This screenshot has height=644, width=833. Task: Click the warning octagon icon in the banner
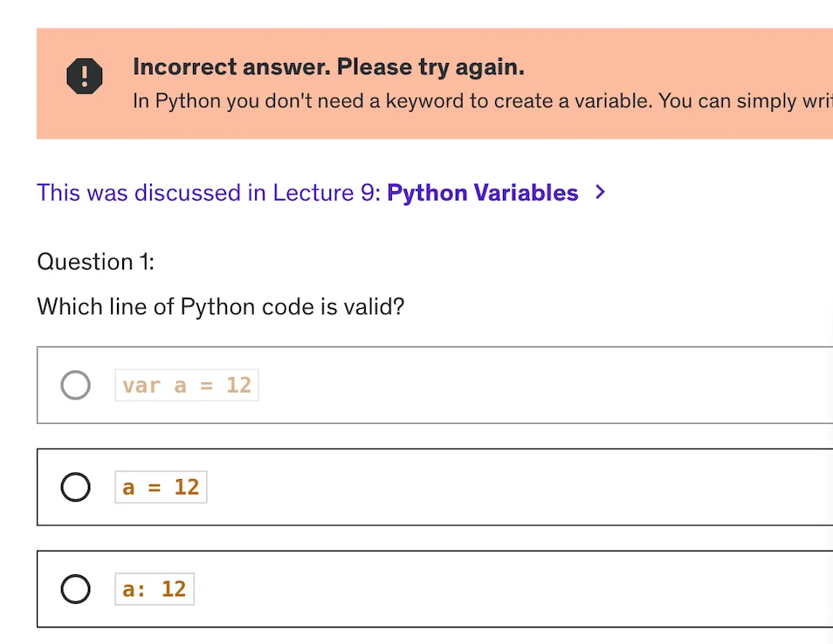pyautogui.click(x=84, y=75)
